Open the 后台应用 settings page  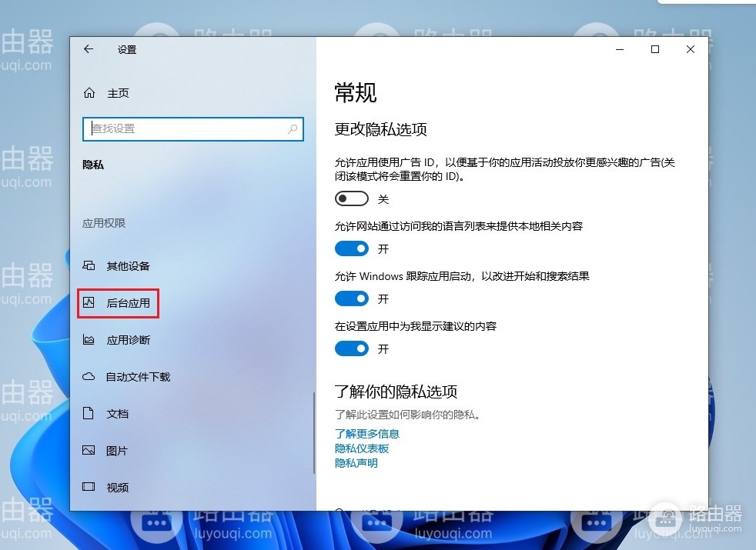point(129,303)
